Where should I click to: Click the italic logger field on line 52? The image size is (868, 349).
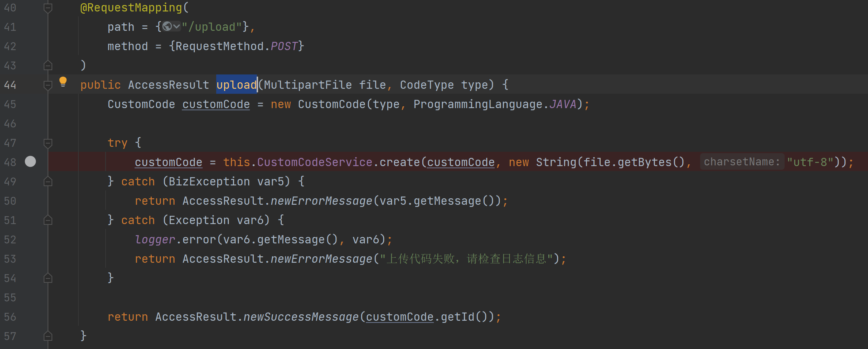tap(155, 239)
